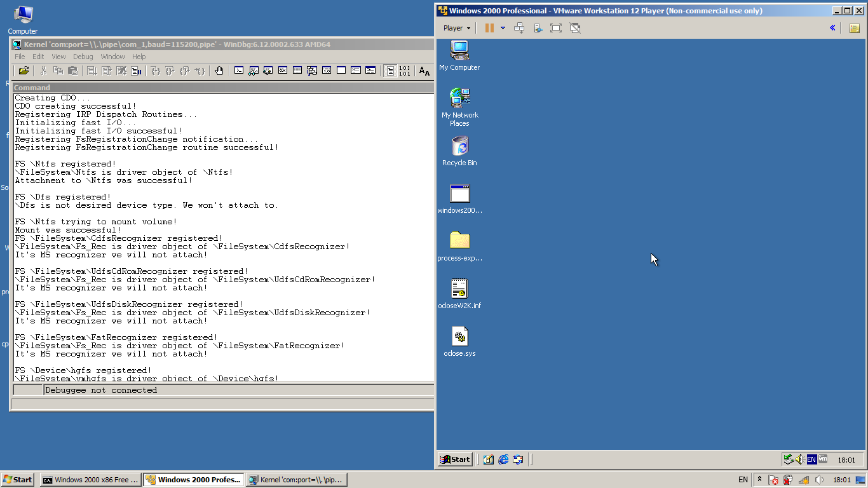Open the Watch window icon
The height and width of the screenshot is (488, 868).
pos(254,71)
